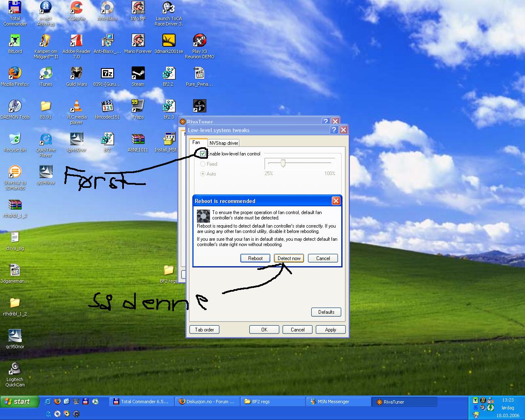
Task: Click the Defaults button
Action: [x=326, y=312]
